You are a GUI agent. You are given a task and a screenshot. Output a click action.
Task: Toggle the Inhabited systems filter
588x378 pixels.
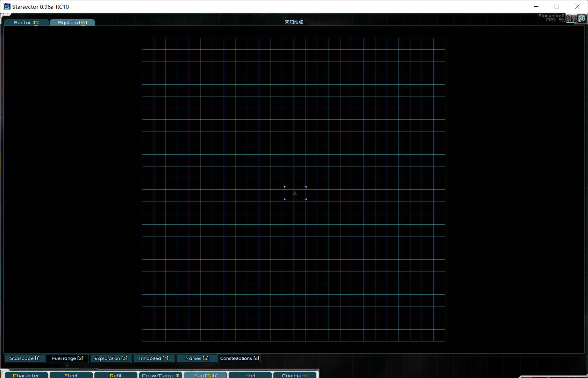[x=153, y=358]
